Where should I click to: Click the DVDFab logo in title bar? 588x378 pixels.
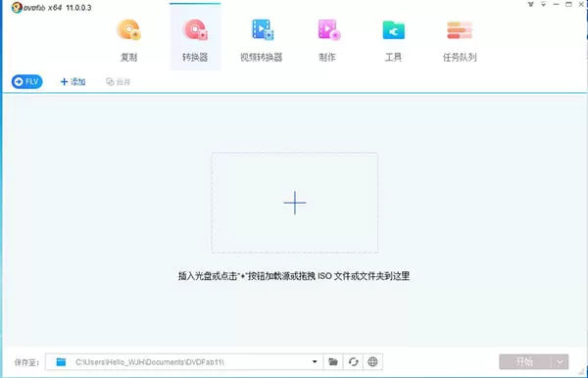pyautogui.click(x=17, y=7)
